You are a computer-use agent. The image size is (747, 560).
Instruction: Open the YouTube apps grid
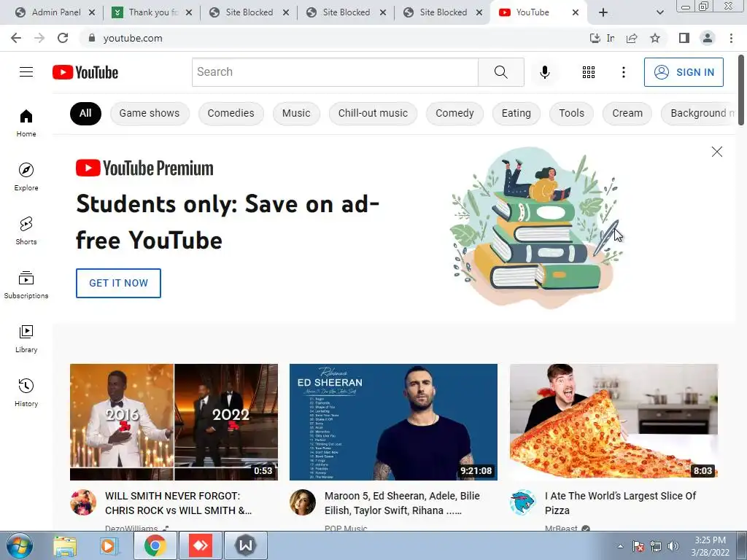(x=589, y=72)
